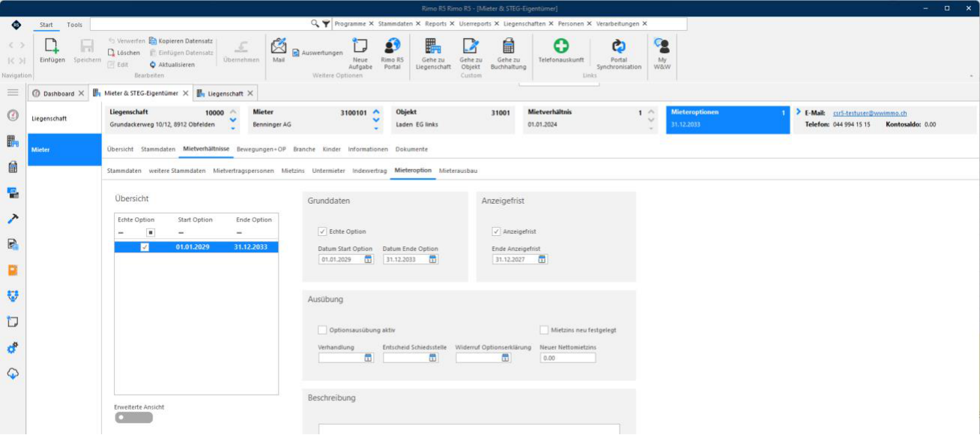Check Mietzins neu festgelegt
The height and width of the screenshot is (435, 980).
coord(544,329)
